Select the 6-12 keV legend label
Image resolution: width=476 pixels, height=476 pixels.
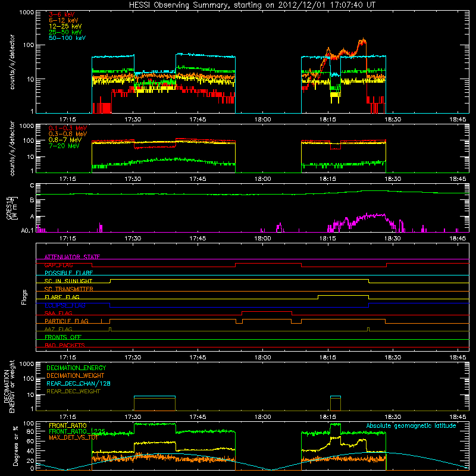point(64,20)
